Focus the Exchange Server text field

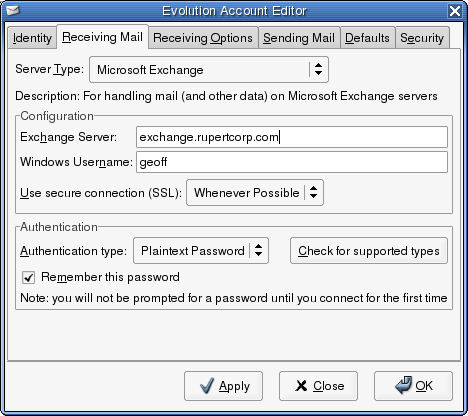pyautogui.click(x=292, y=137)
